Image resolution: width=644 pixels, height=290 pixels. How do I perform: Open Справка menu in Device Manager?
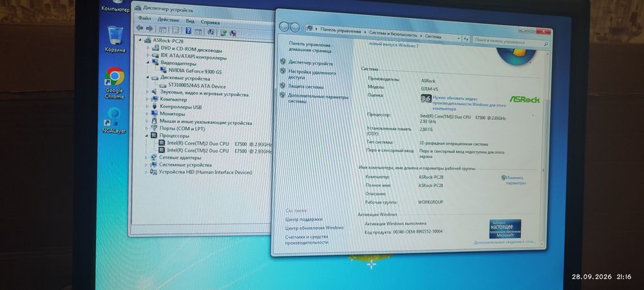[211, 22]
